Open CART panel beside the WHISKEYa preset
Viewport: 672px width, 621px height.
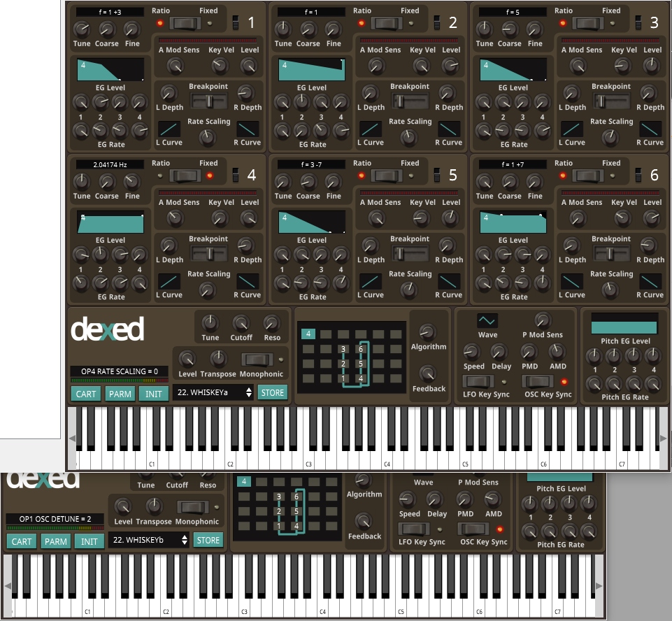(86, 394)
